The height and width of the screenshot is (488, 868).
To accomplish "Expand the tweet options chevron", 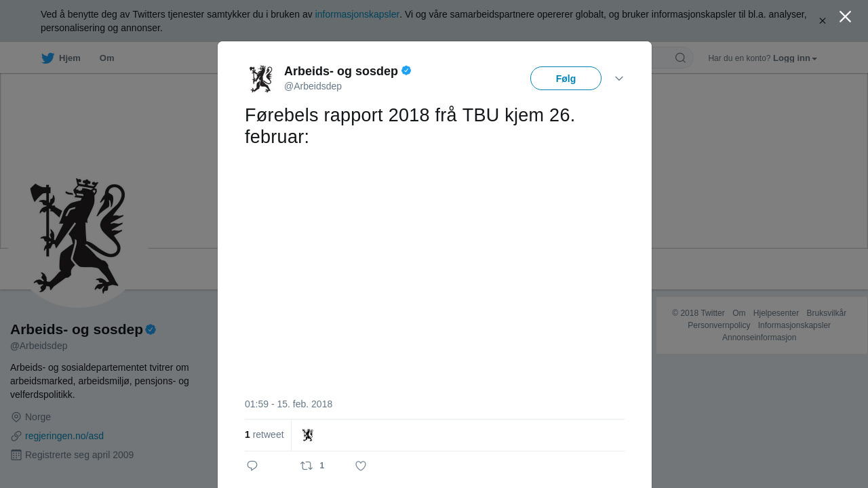I will click(619, 79).
